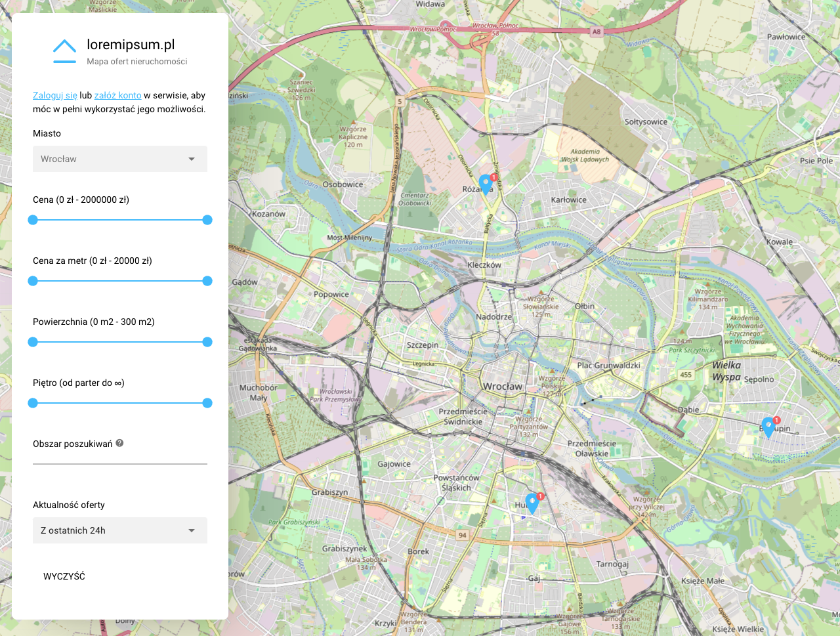Open the map pin near Huby
This screenshot has width=840, height=636.
pos(532,504)
